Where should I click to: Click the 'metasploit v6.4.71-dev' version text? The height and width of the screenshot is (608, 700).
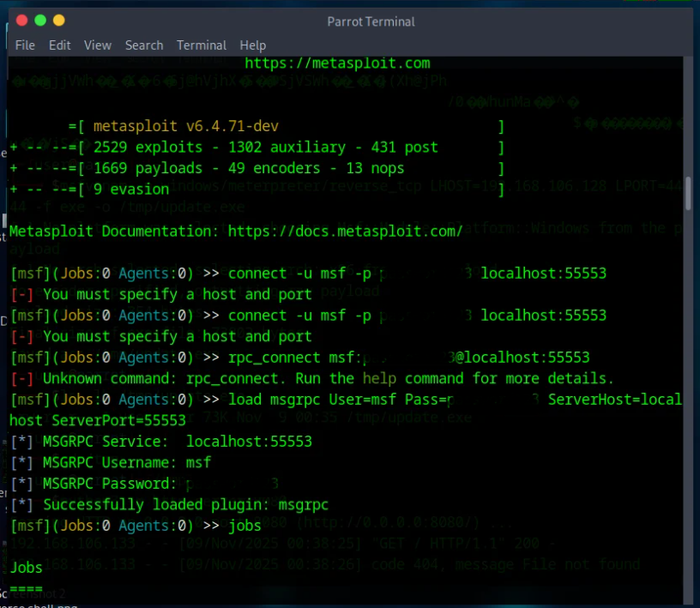coord(185,126)
